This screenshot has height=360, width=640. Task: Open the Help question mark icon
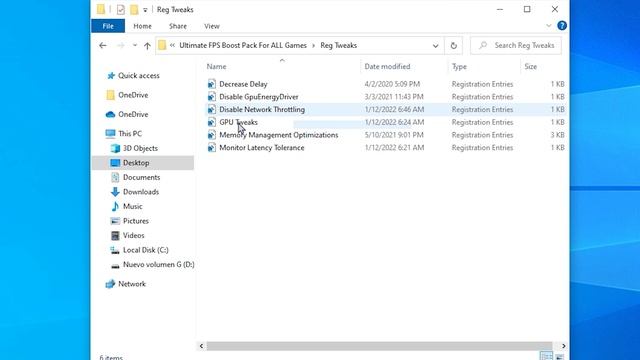point(562,26)
